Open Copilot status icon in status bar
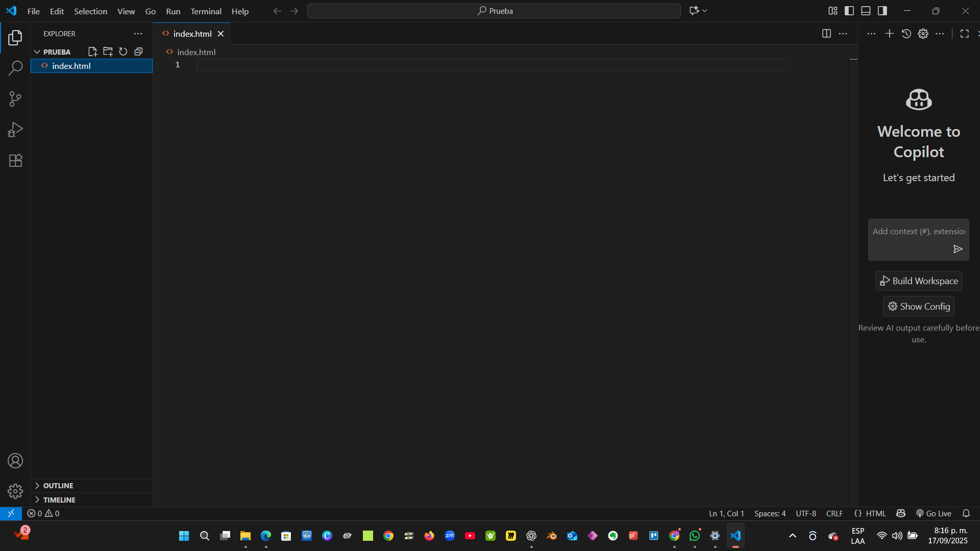The width and height of the screenshot is (980, 551). (x=901, y=513)
